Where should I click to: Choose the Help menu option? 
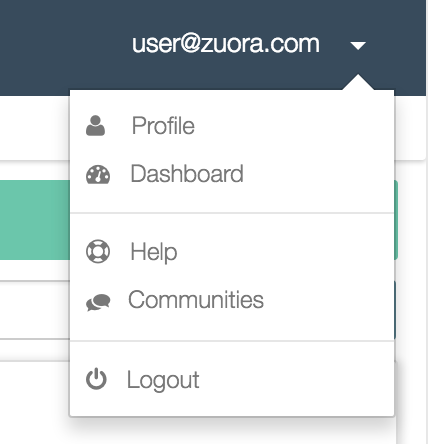coord(154,252)
